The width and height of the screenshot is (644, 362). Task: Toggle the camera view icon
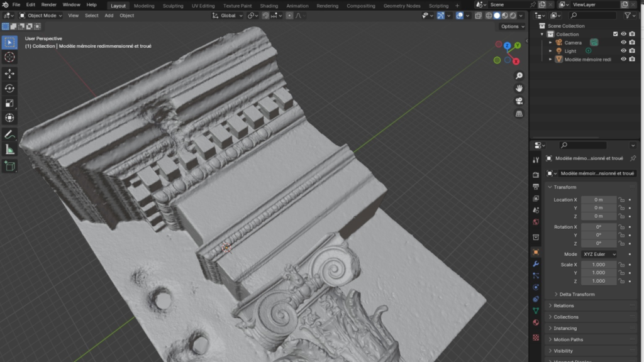519,101
